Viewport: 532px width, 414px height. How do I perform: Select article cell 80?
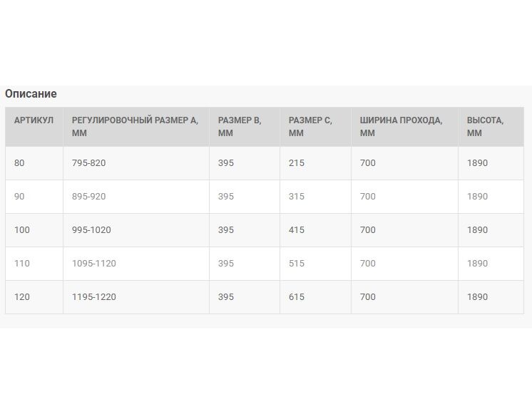pos(34,163)
